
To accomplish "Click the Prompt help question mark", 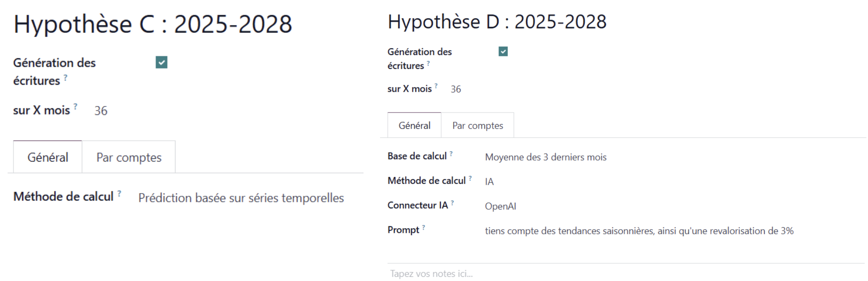I will point(424,227).
